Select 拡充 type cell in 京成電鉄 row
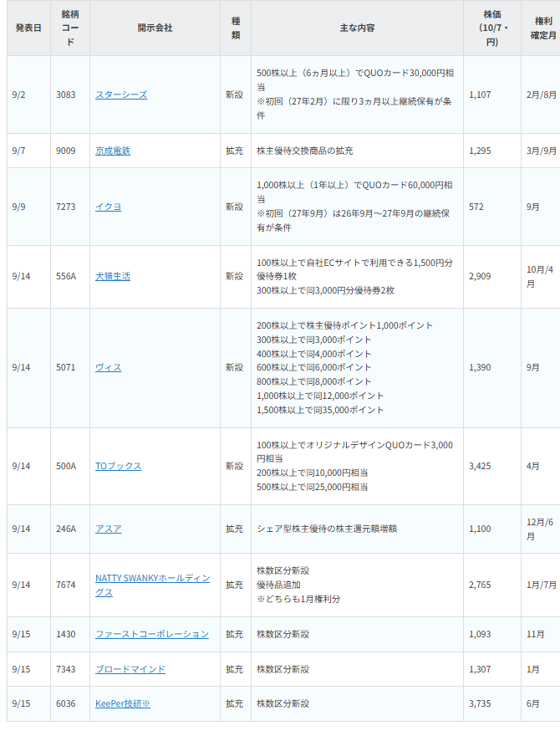 tap(234, 151)
